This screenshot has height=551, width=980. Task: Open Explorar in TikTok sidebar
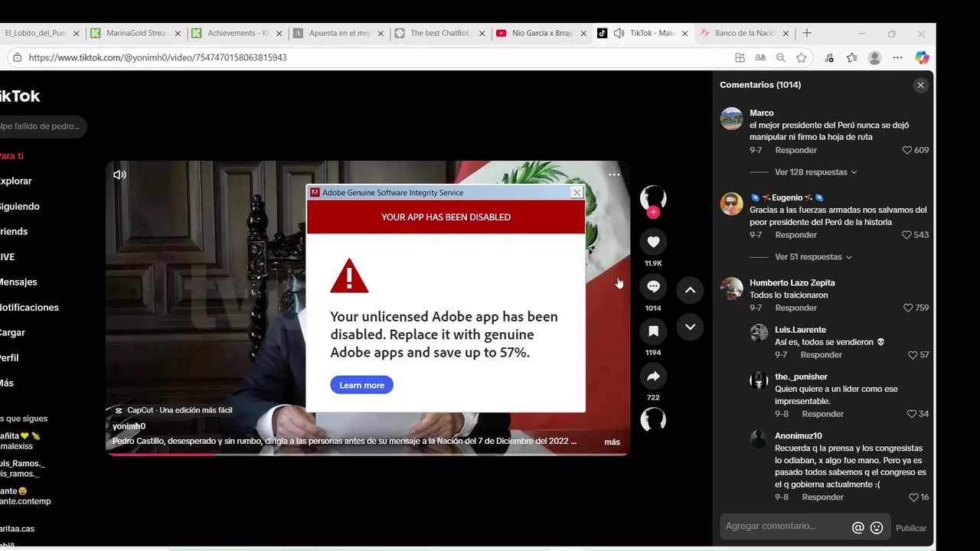[15, 181]
